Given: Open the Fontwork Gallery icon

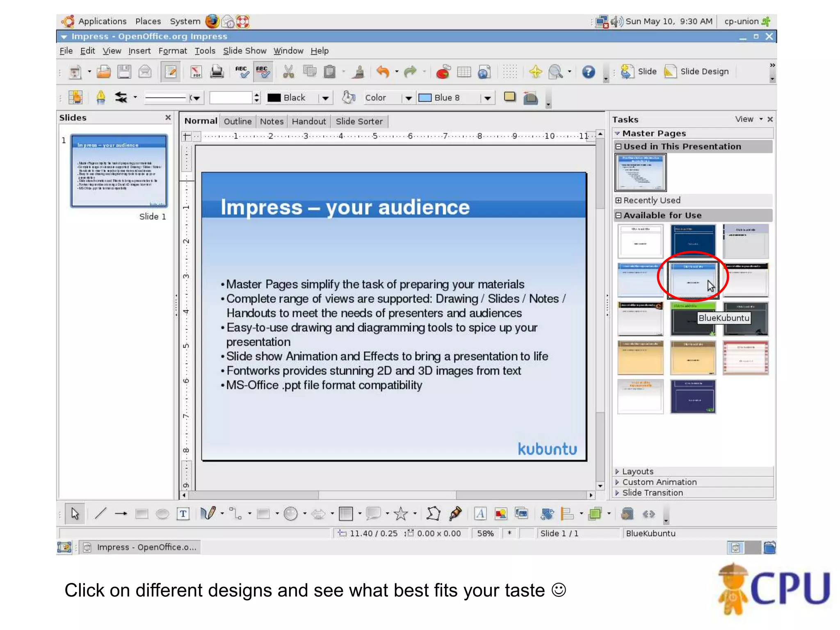Looking at the screenshot, I should click(480, 514).
